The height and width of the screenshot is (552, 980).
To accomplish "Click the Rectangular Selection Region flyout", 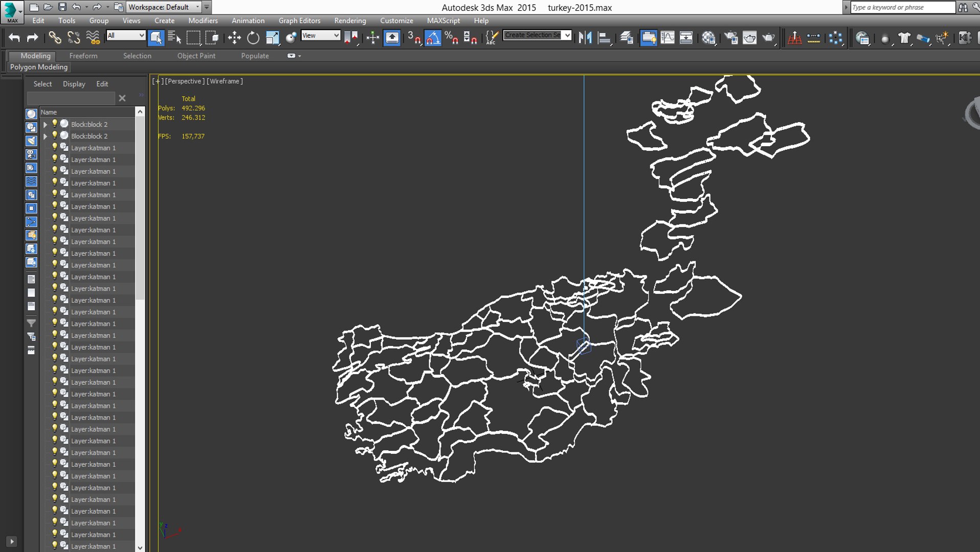I will click(x=193, y=38).
